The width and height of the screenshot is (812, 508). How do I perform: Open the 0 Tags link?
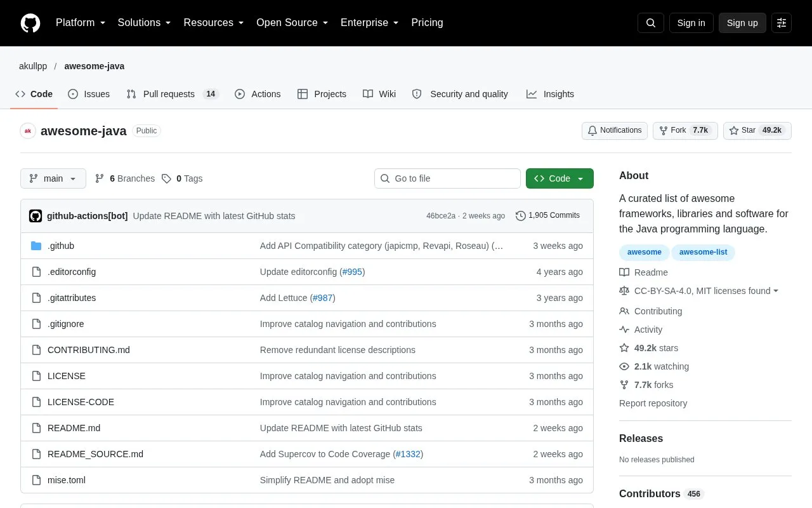182,178
